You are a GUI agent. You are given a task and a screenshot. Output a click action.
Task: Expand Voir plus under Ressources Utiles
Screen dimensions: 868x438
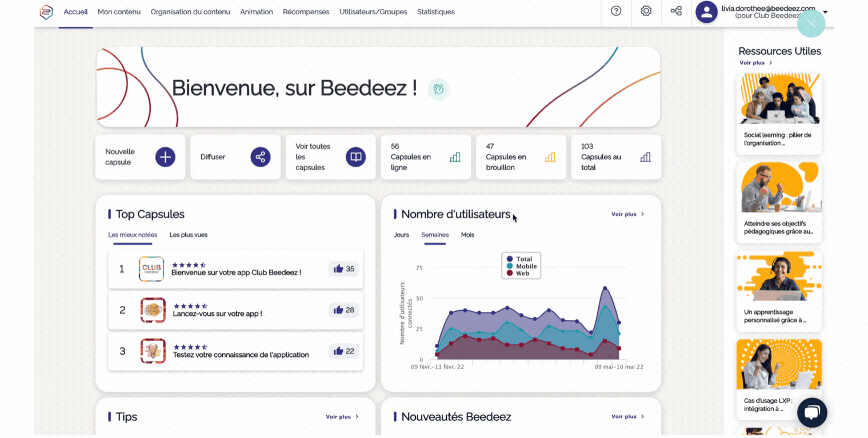(x=755, y=63)
